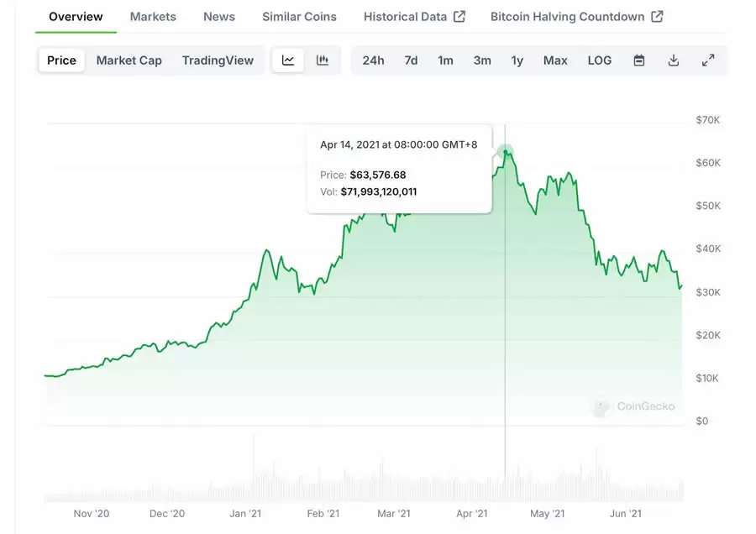Image resolution: width=756 pixels, height=534 pixels.
Task: Click the highlighted peak point on chart
Action: click(505, 152)
